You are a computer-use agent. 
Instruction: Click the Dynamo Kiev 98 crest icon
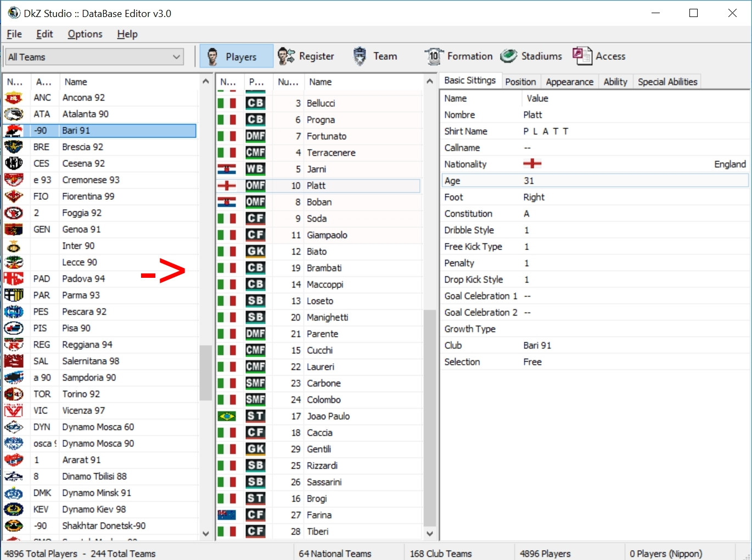[14, 509]
